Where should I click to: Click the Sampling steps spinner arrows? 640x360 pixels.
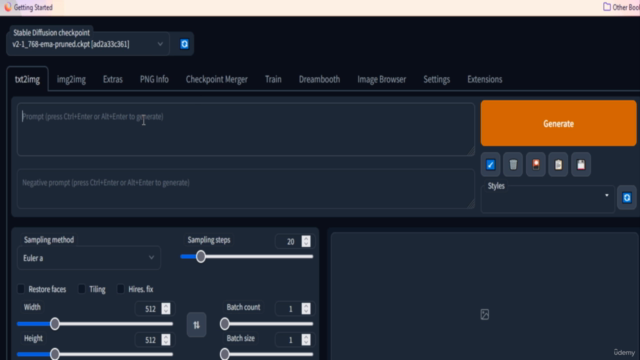pos(306,241)
